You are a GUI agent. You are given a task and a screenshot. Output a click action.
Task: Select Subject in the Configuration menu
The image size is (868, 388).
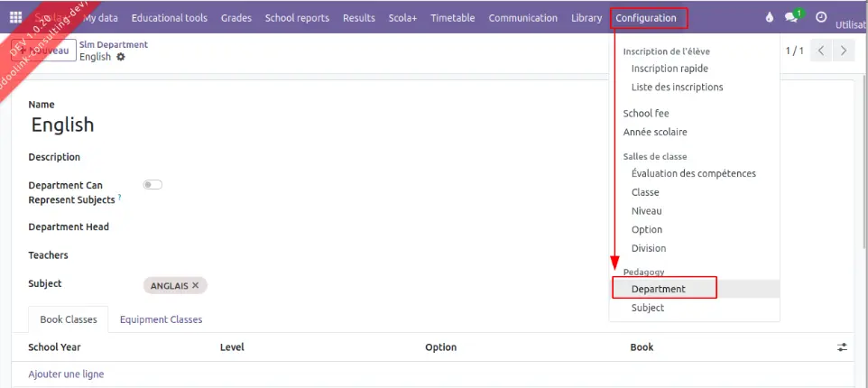click(x=648, y=308)
